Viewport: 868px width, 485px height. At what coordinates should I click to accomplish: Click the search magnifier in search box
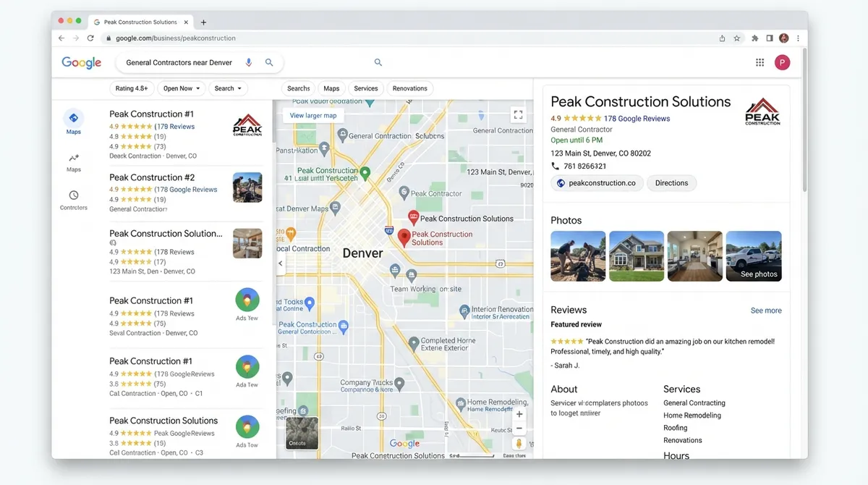pyautogui.click(x=269, y=63)
